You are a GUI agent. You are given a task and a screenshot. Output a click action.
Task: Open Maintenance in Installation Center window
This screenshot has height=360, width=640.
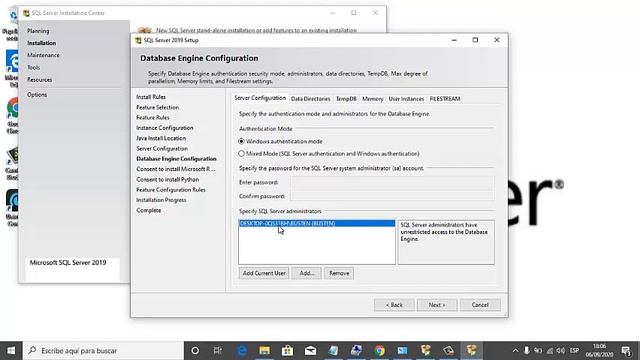click(x=43, y=55)
